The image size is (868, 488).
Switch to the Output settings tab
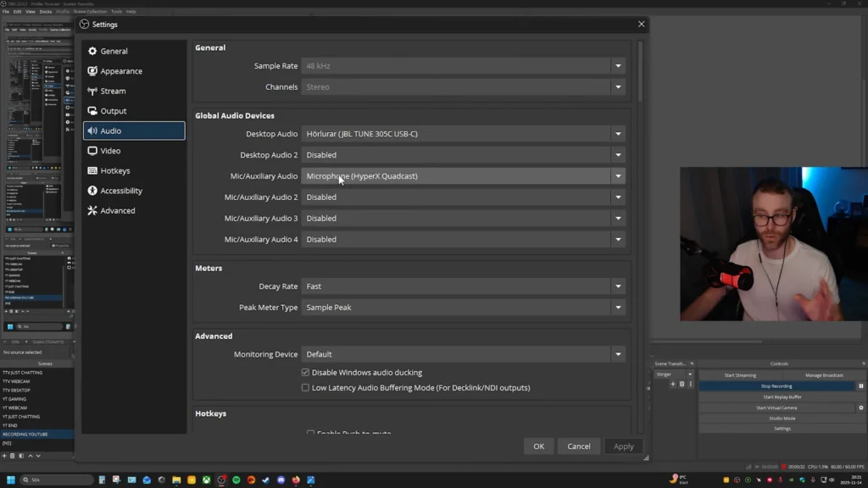pyautogui.click(x=134, y=111)
